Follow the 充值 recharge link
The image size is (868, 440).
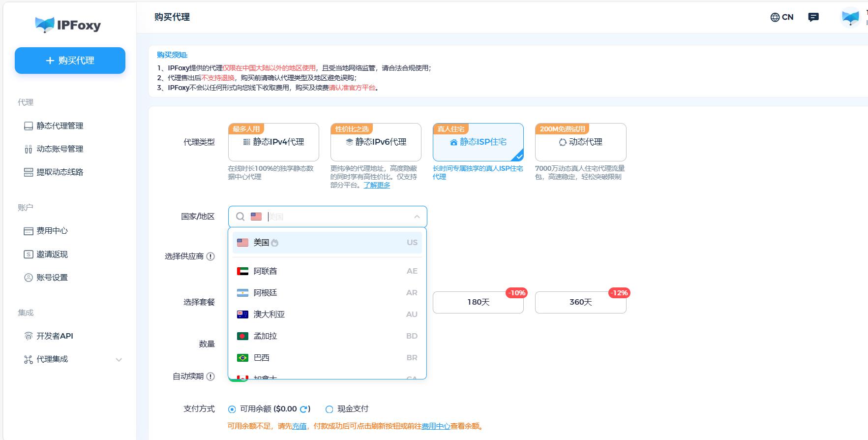299,426
